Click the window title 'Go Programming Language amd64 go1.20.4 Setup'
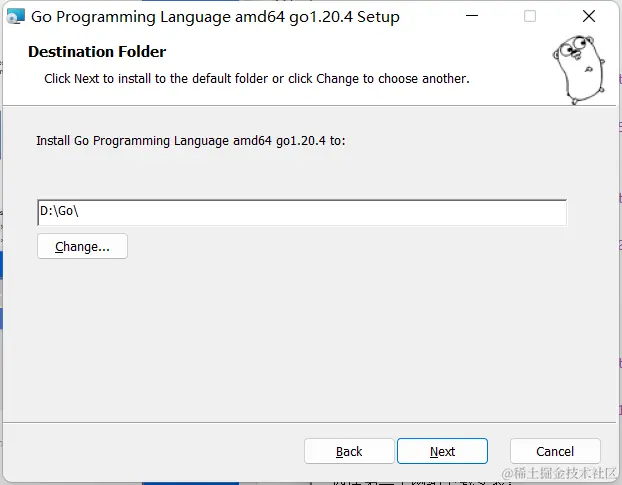 tap(215, 17)
